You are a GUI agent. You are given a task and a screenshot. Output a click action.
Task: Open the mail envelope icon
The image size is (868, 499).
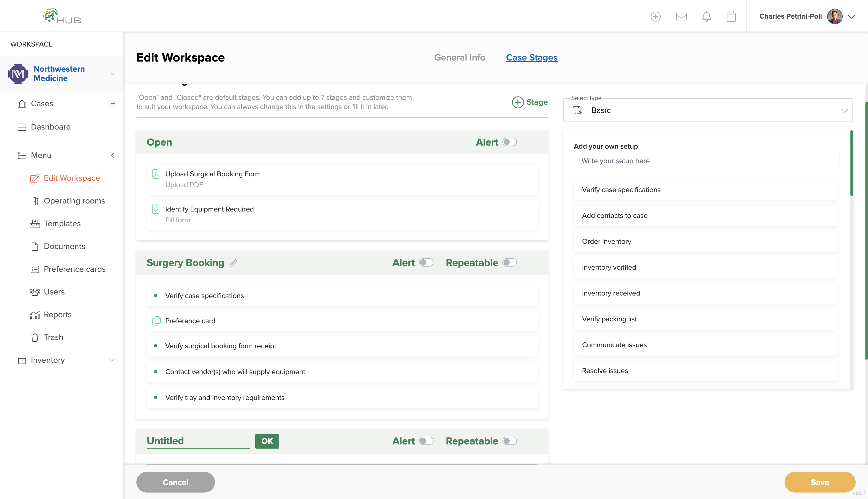(681, 17)
